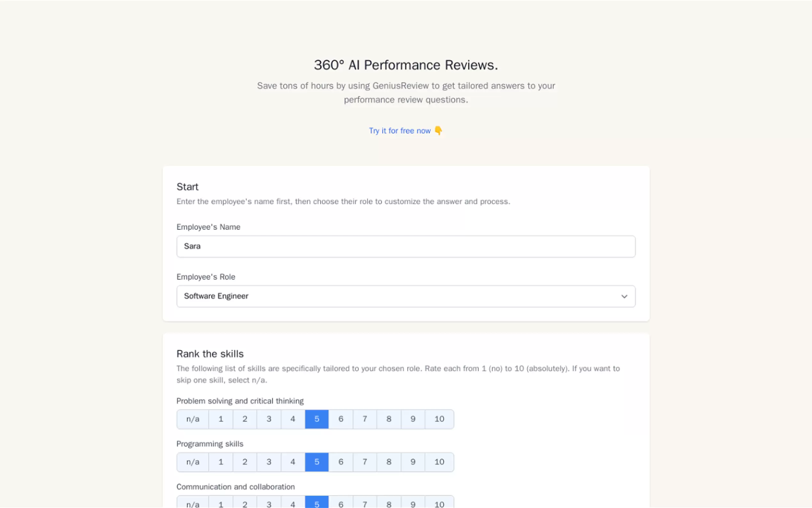Rate Problem solving as 1
This screenshot has height=508, width=812.
click(221, 419)
